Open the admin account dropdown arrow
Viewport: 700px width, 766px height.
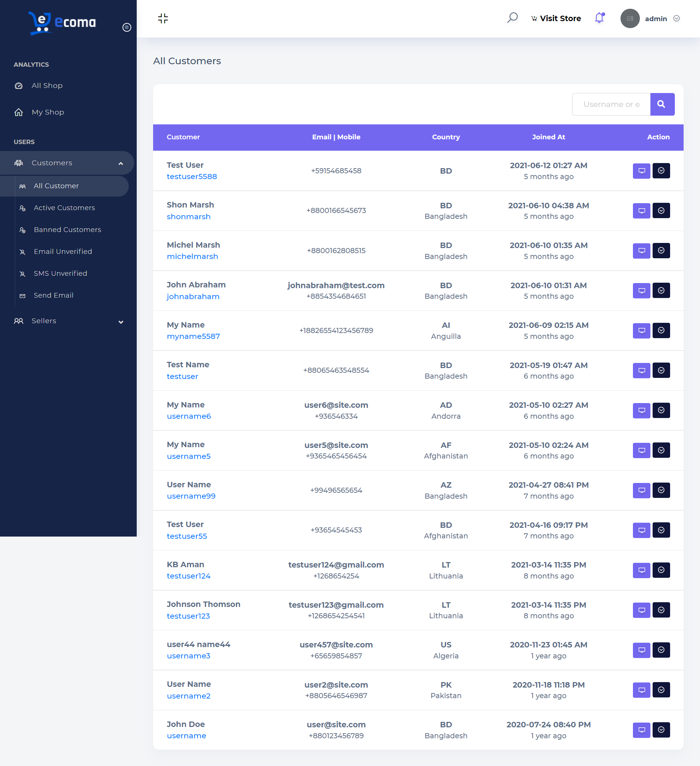coord(676,18)
